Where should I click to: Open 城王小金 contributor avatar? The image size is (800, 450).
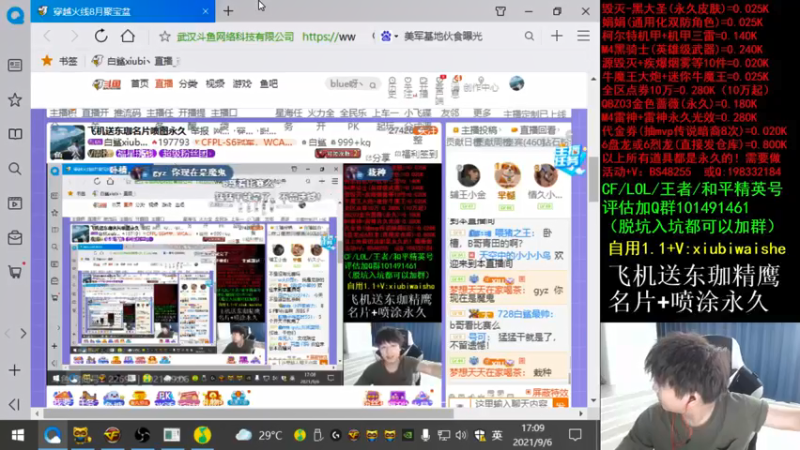coord(468,177)
